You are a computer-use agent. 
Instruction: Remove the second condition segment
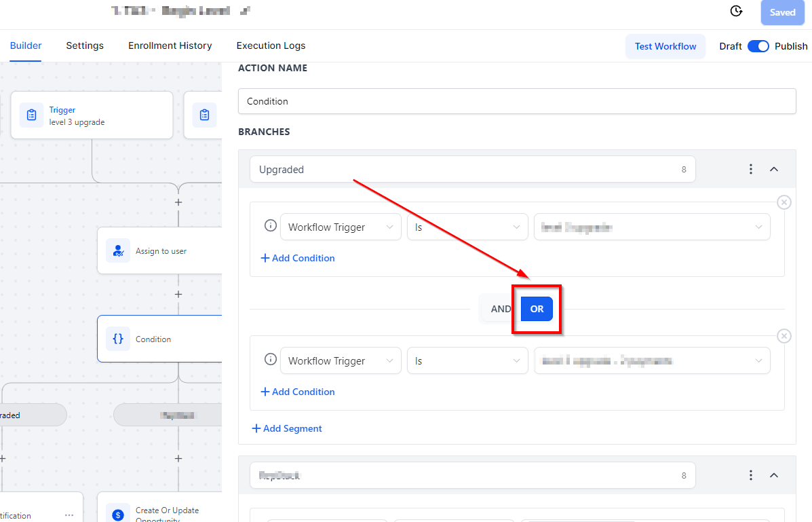[784, 336]
